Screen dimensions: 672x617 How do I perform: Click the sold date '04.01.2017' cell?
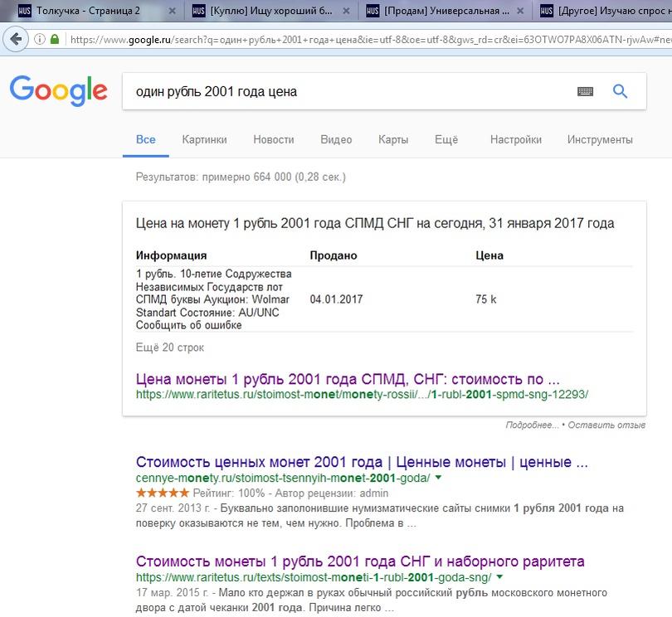(x=336, y=299)
